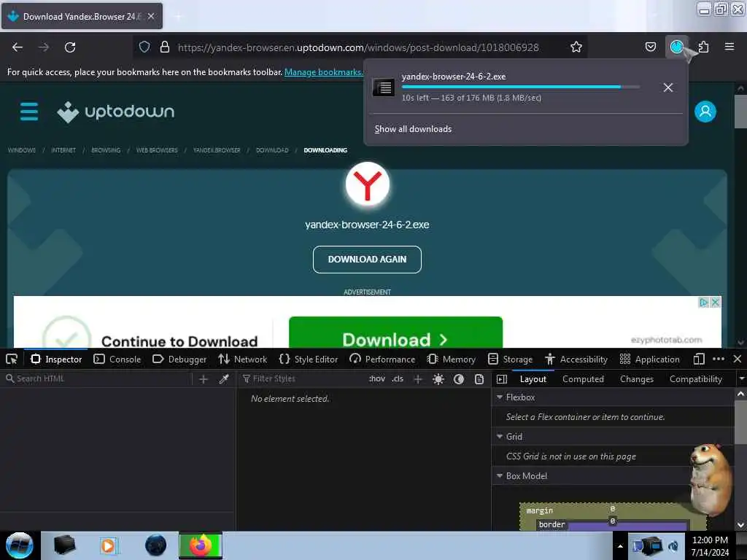
Task: Close the developer tools panel
Action: click(x=737, y=359)
